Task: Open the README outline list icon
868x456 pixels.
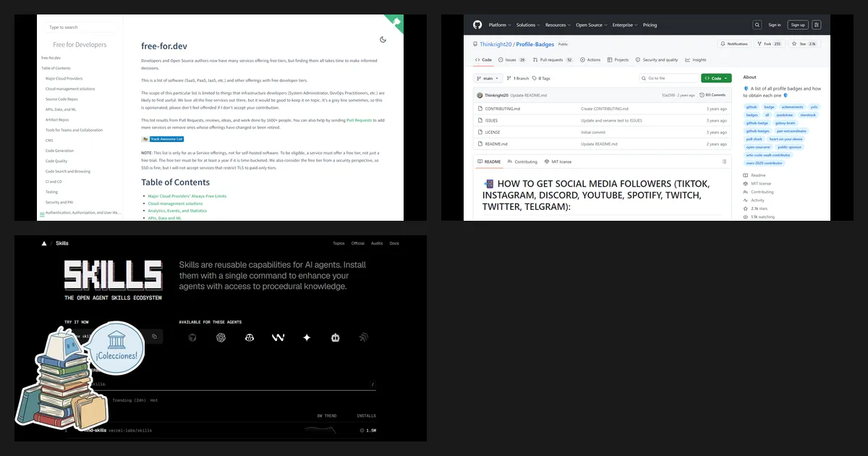Action: tap(723, 161)
